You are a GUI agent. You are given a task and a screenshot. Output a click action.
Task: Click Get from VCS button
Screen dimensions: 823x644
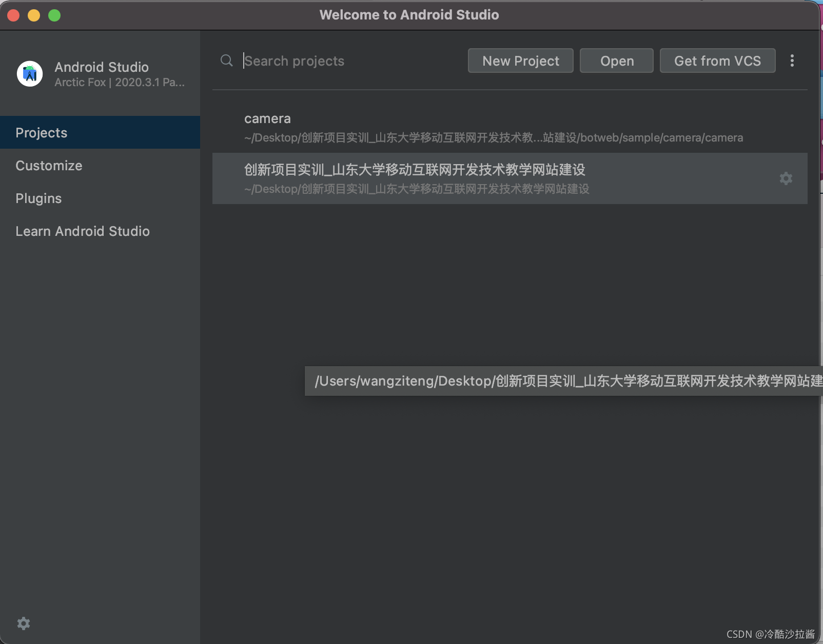pyautogui.click(x=717, y=61)
